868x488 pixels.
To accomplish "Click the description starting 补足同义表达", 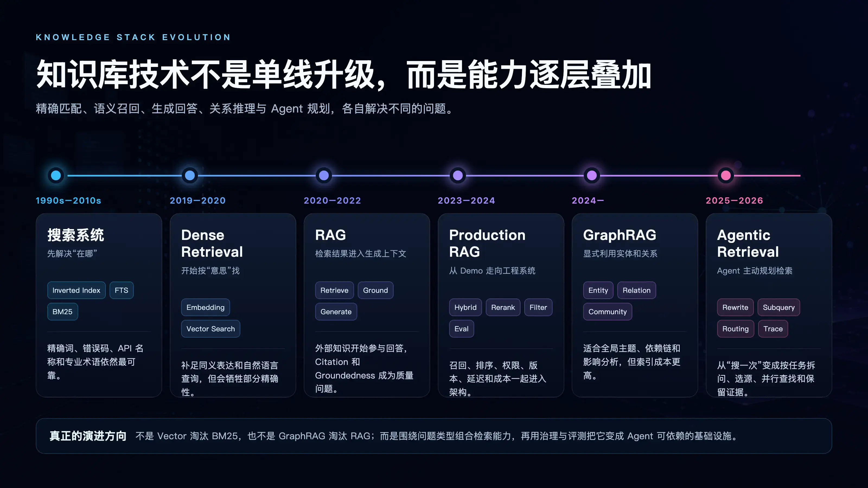I will 230,379.
